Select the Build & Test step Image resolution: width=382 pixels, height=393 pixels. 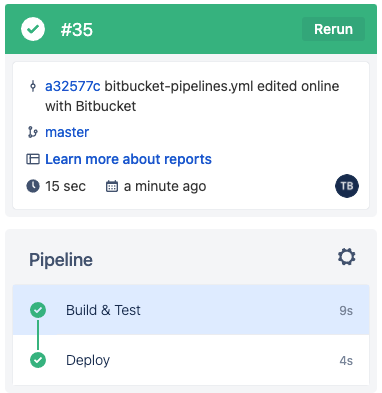(x=191, y=310)
